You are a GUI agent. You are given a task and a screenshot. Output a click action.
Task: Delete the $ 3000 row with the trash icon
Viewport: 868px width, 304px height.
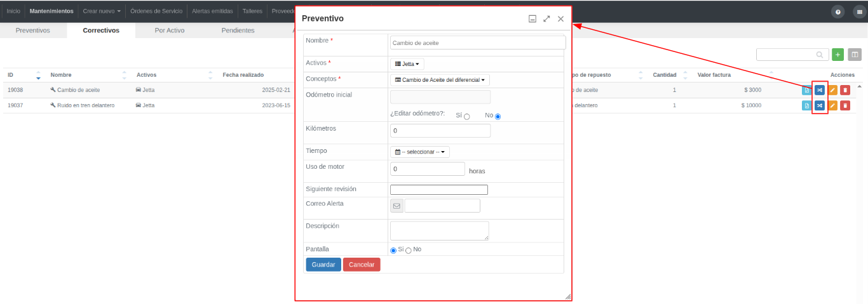pyautogui.click(x=845, y=90)
